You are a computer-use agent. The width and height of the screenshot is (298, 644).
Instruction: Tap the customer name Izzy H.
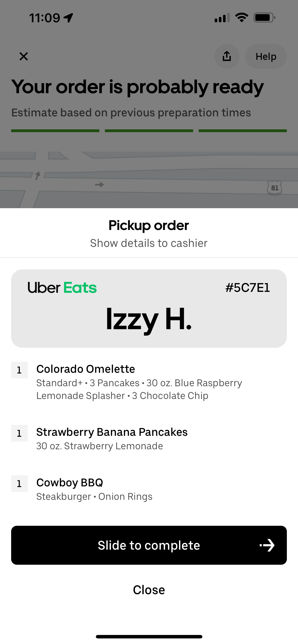[x=149, y=319]
